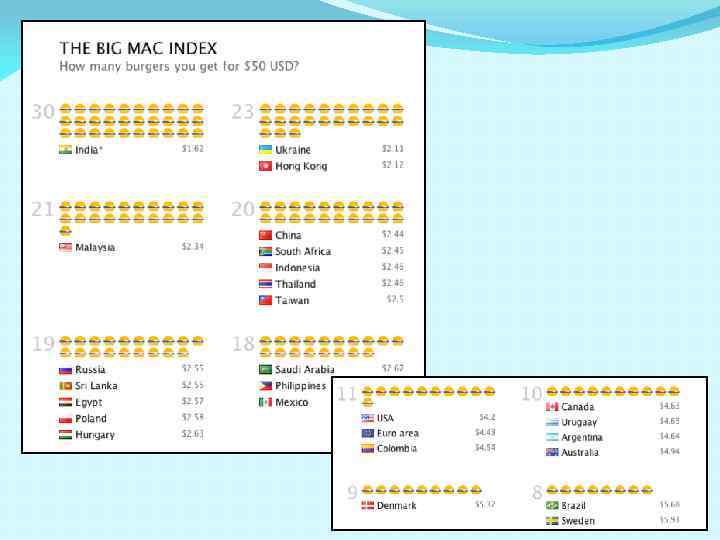
Task: Click the country name 'Malaysia'
Action: point(95,248)
